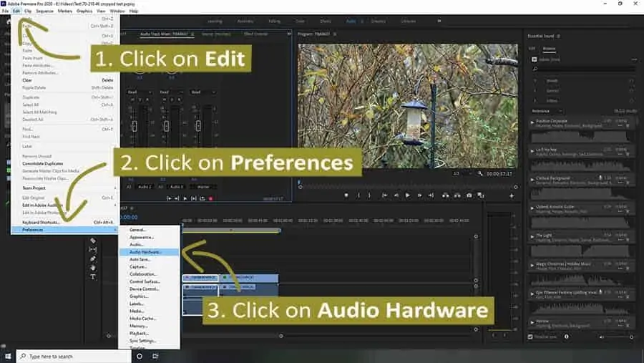
Task: Step forward one frame in Program monitor
Action: (419, 195)
